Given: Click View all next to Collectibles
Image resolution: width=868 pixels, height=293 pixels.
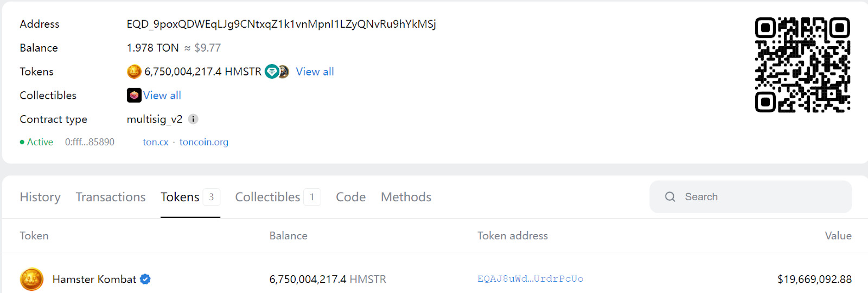Looking at the screenshot, I should [x=162, y=95].
